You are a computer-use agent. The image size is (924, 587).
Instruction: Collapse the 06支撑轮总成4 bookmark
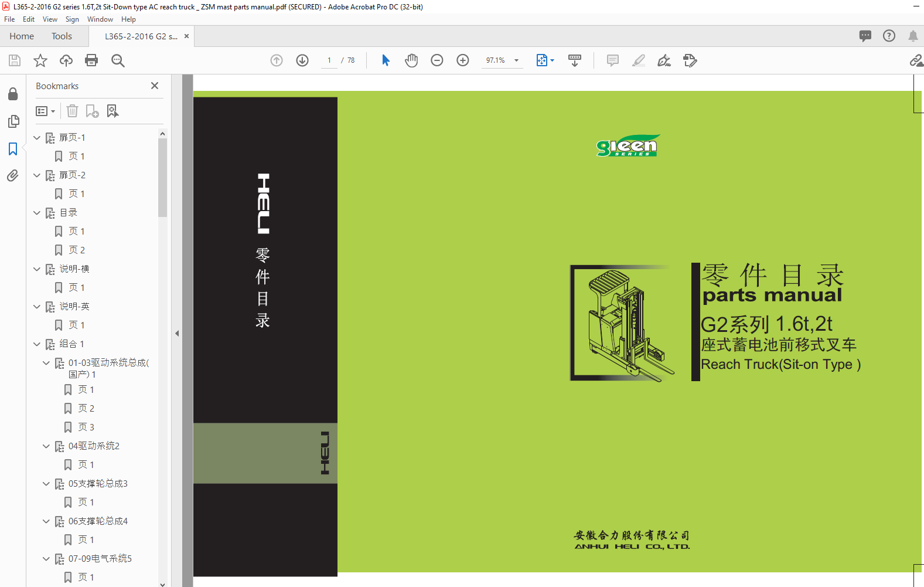(x=46, y=521)
